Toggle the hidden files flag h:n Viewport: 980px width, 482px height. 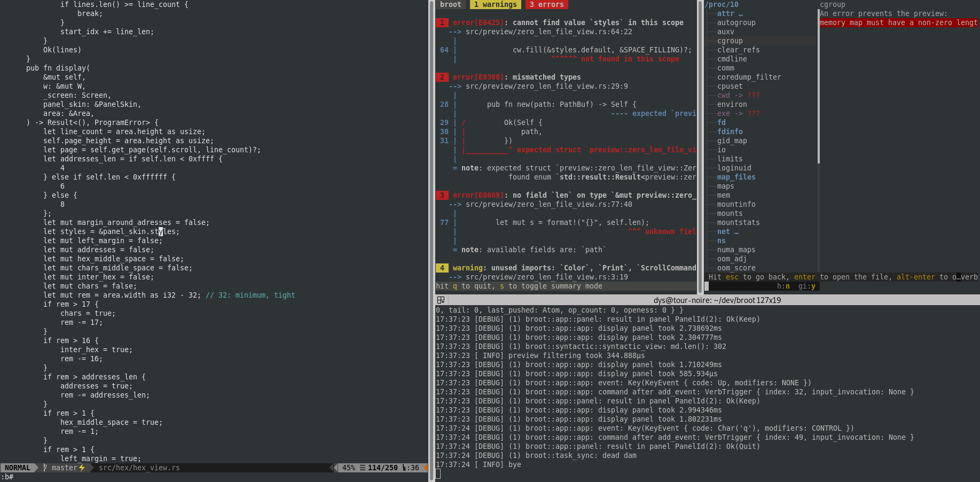click(x=783, y=286)
